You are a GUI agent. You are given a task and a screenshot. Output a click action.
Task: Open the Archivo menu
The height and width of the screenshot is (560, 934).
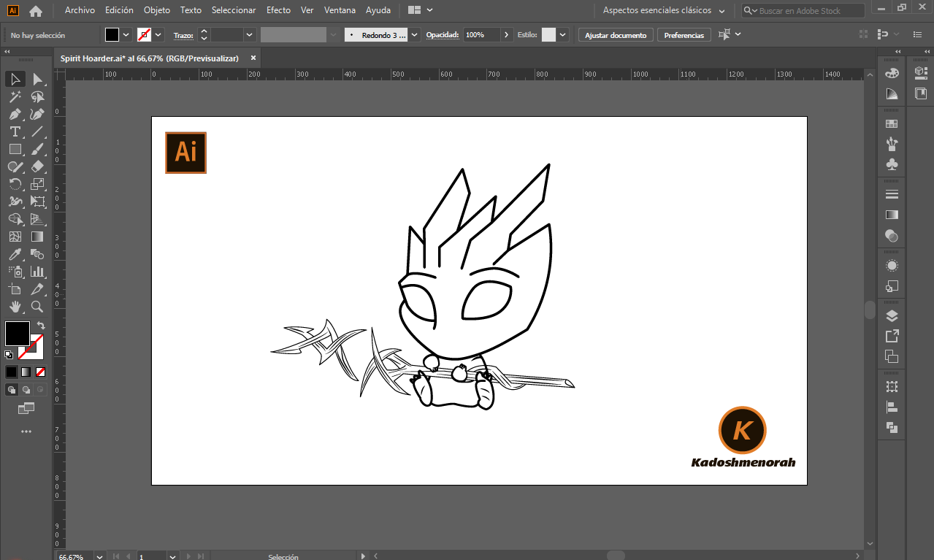(80, 10)
